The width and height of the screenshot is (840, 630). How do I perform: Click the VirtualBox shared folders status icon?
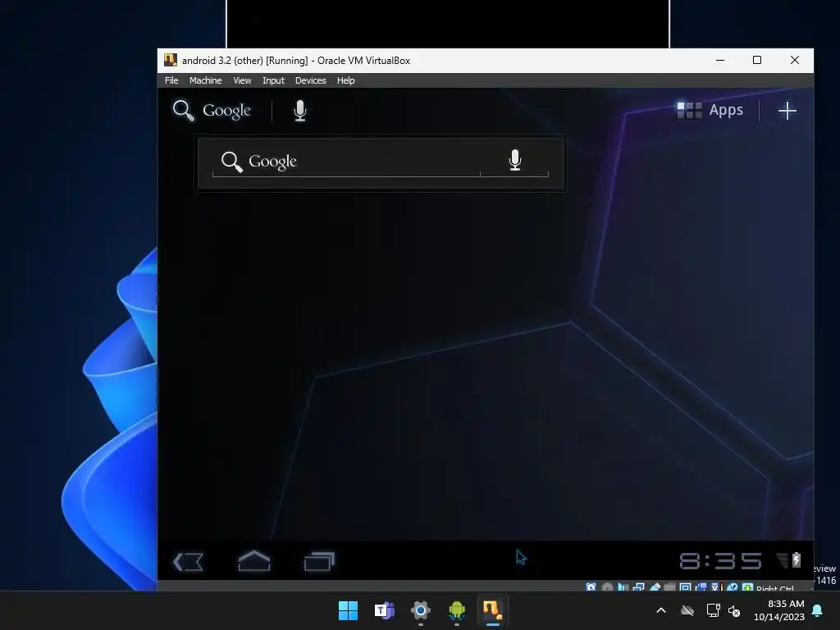pos(669,587)
